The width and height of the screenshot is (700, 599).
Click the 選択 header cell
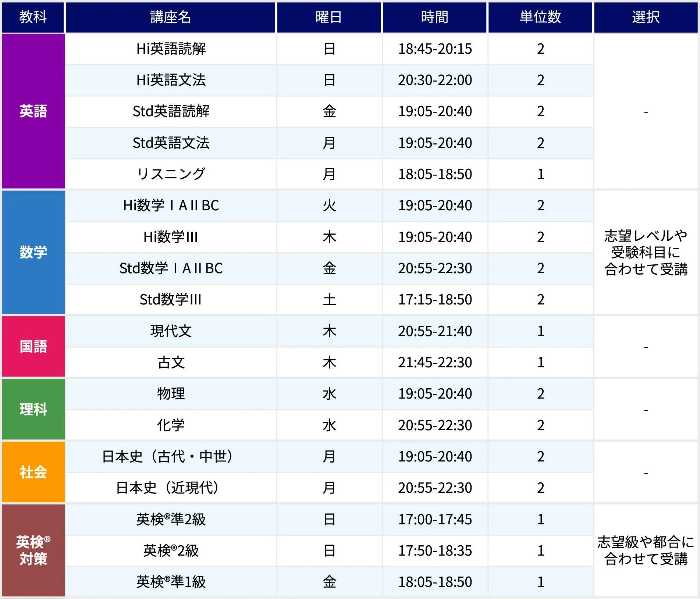646,17
